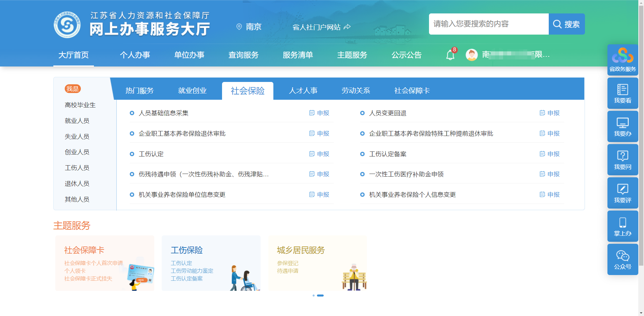The image size is (644, 316).
Task: Open the 省人社门户网站 link
Action: point(321,27)
